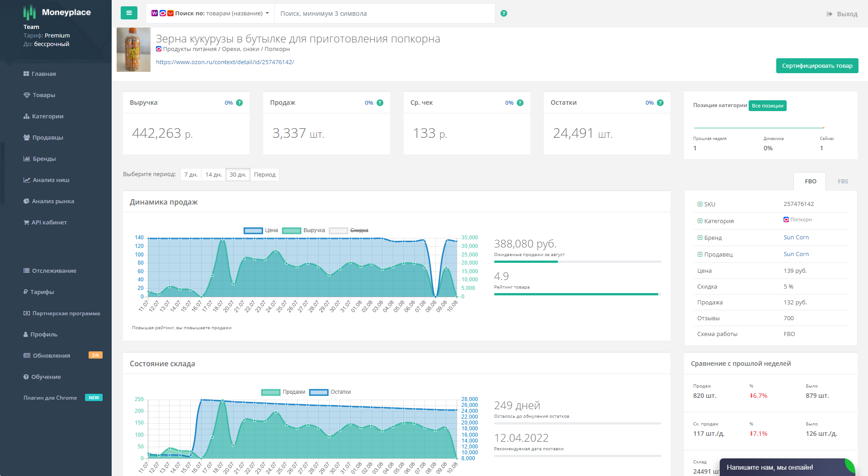Viewport: 868px width, 476px height.
Task: Click the Выход logout icon
Action: click(830, 14)
